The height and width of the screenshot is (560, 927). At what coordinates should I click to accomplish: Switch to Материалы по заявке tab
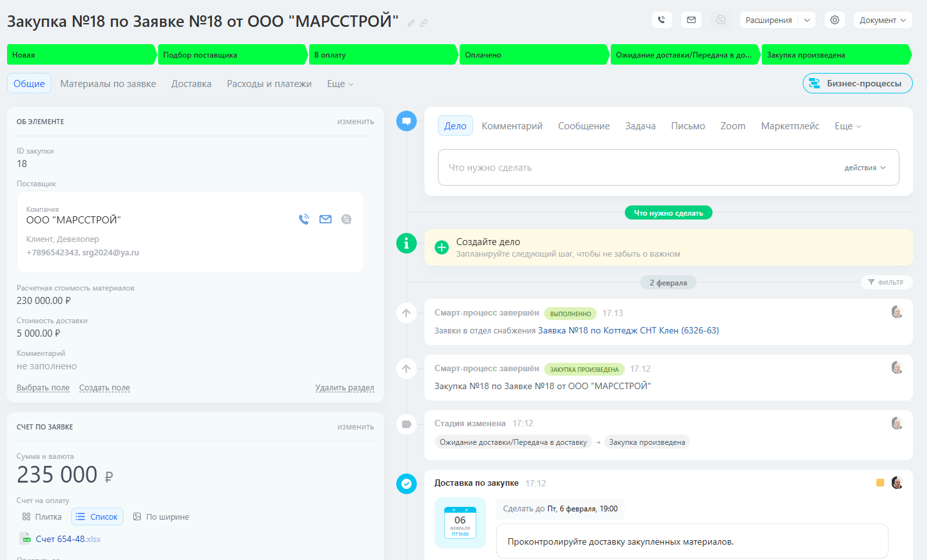pos(108,84)
